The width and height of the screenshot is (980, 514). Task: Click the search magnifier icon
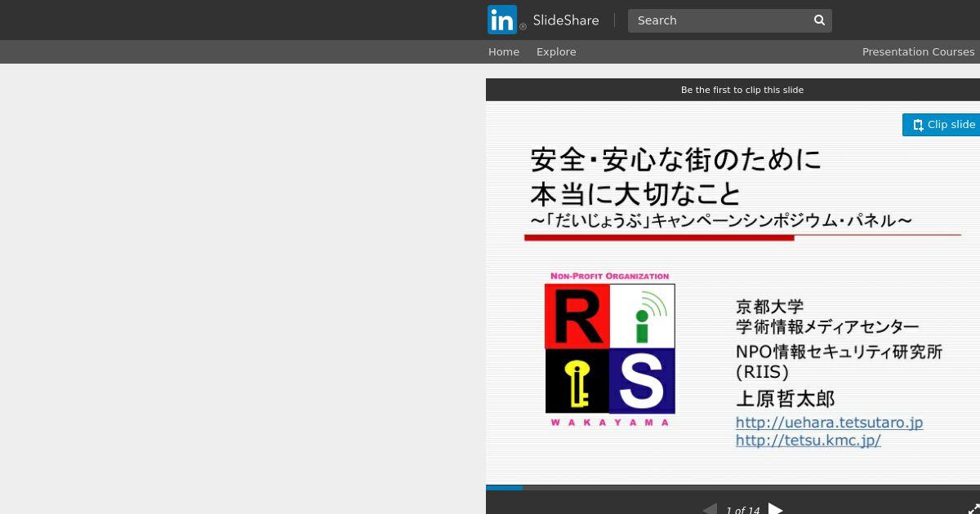click(x=820, y=20)
